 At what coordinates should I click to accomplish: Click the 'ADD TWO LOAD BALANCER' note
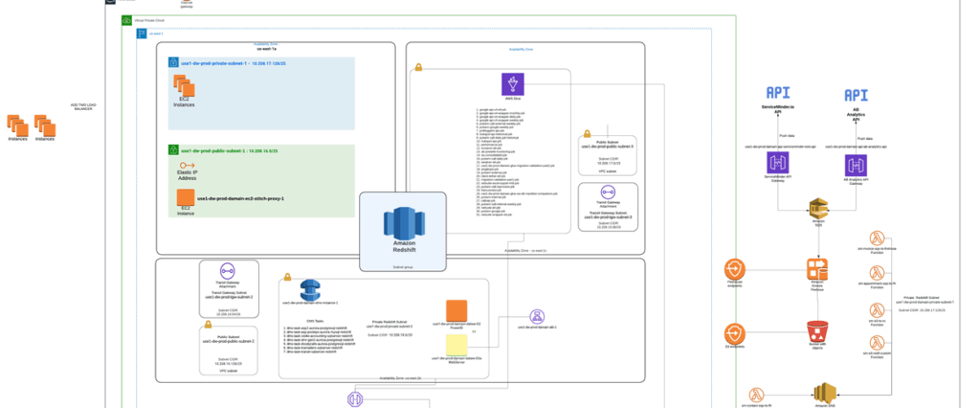83,106
